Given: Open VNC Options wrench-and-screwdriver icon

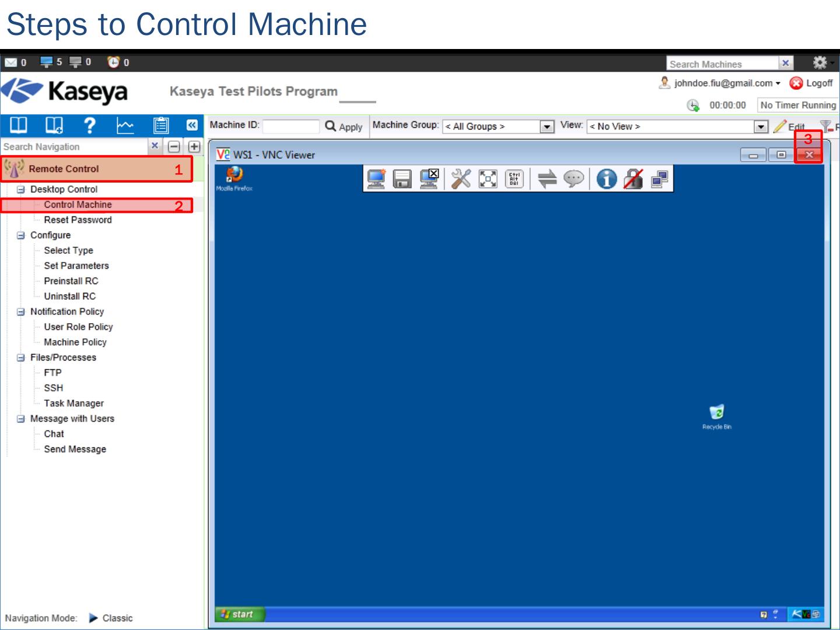Looking at the screenshot, I should pyautogui.click(x=461, y=178).
